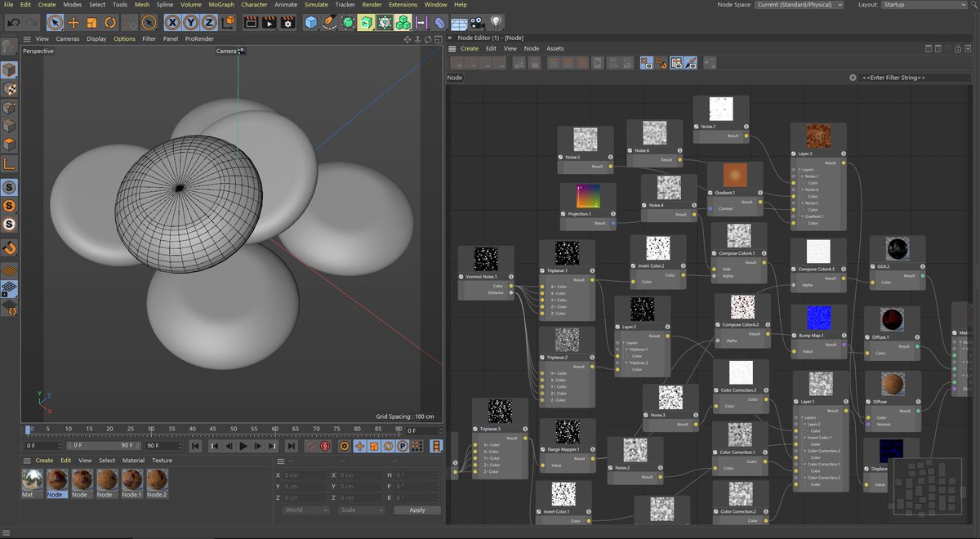This screenshot has height=539, width=980.
Task: Click Render View clapperboard icon
Action: click(252, 22)
